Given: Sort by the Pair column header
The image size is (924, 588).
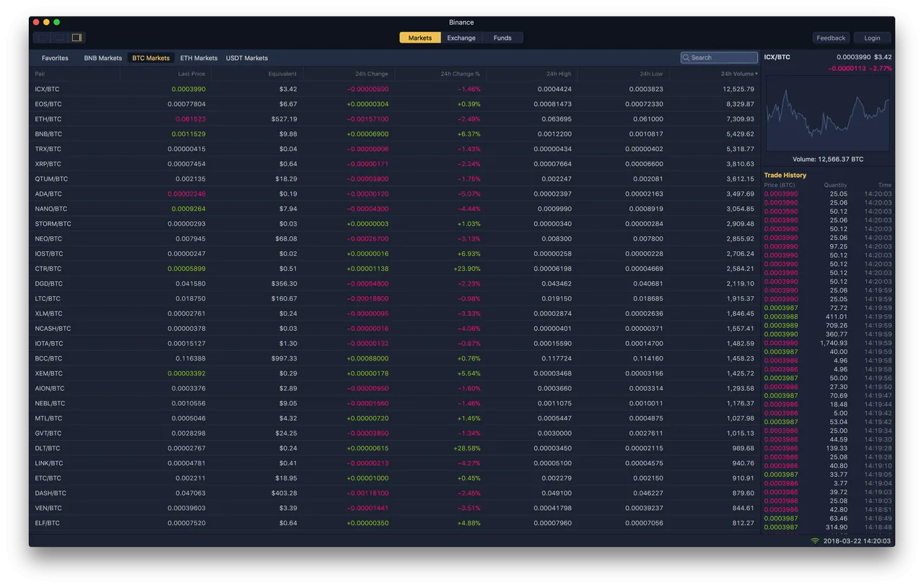Looking at the screenshot, I should coord(40,74).
